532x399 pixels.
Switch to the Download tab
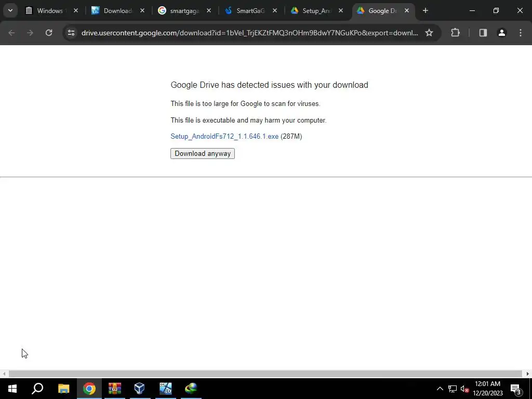click(117, 10)
